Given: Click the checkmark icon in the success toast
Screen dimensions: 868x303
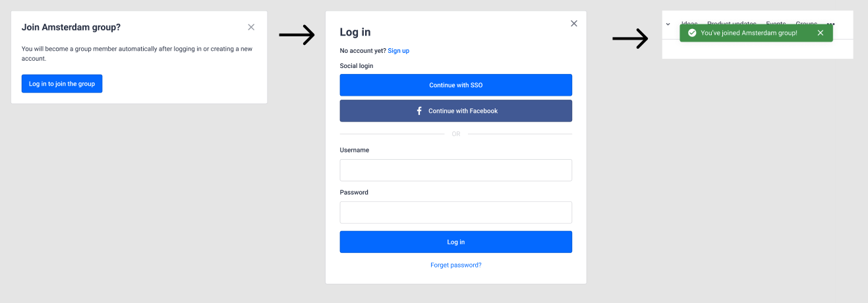Looking at the screenshot, I should click(x=692, y=33).
